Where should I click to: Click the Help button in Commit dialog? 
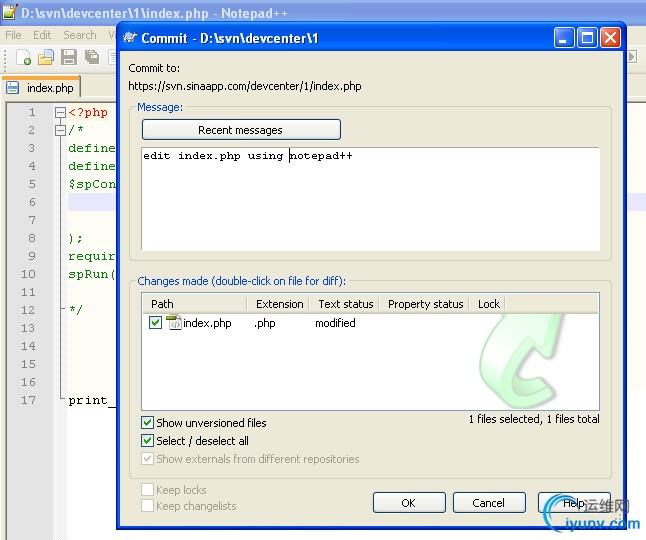(574, 503)
